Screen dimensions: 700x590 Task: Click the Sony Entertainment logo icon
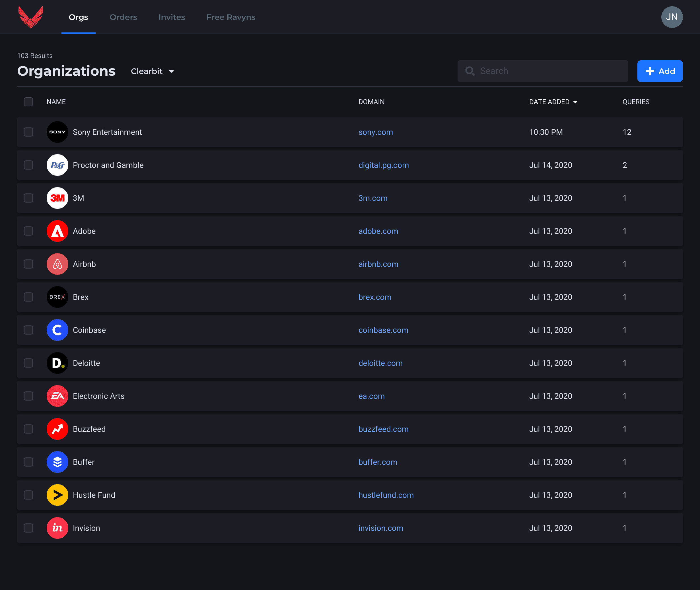(x=57, y=132)
